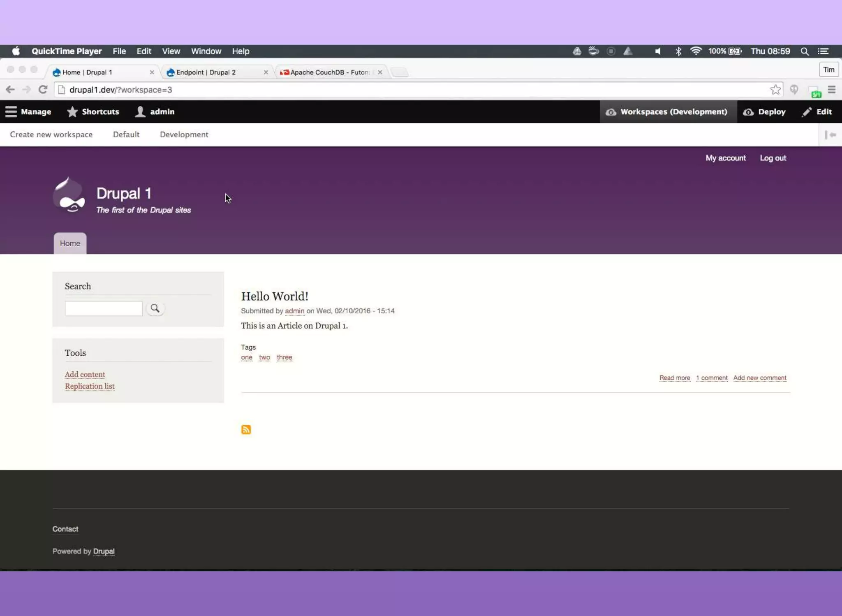Click into the Search text field

[104, 308]
